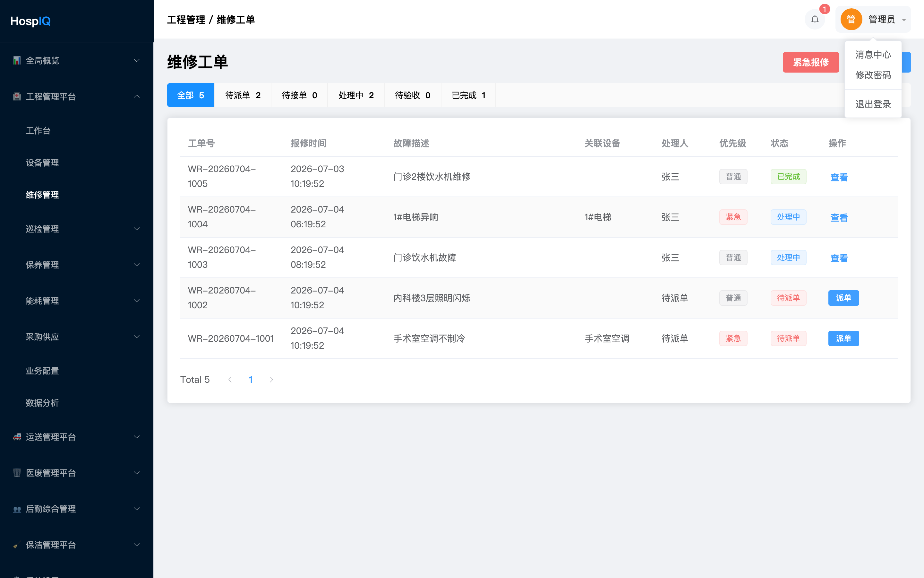Expand the 巡检管理 submenu chevron
Viewport: 924px width, 578px height.
click(x=137, y=229)
